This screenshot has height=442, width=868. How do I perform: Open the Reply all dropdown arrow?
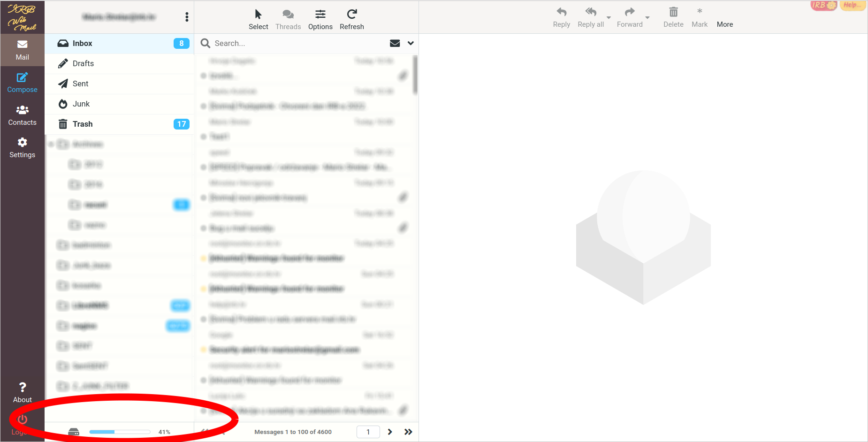coord(609,18)
